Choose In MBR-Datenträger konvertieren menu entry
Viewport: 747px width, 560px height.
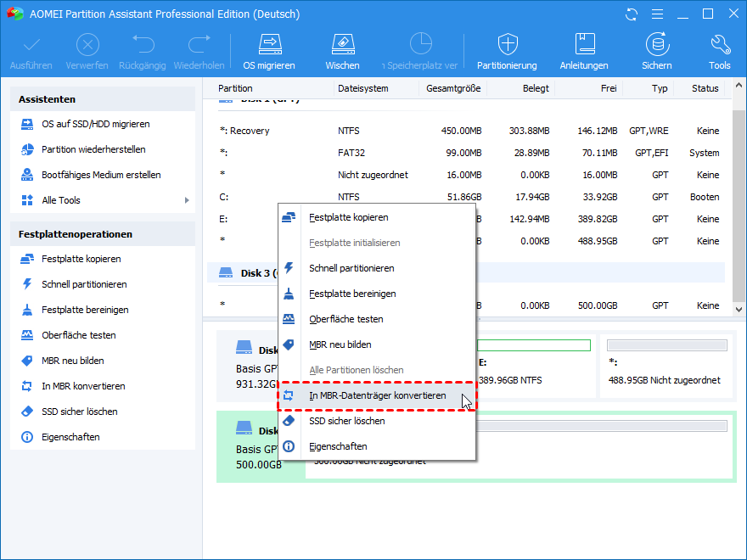[377, 395]
